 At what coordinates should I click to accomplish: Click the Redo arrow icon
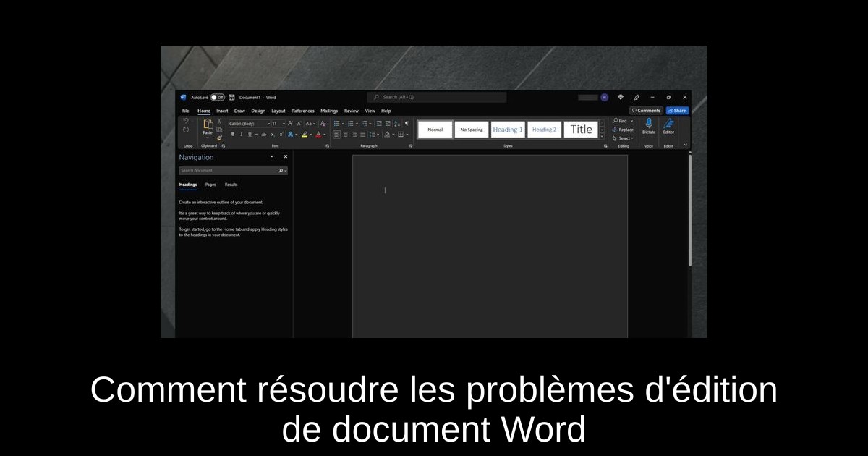186,130
